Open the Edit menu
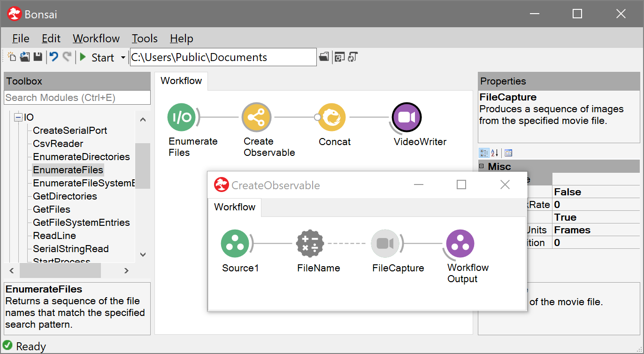644x354 pixels. pyautogui.click(x=51, y=38)
